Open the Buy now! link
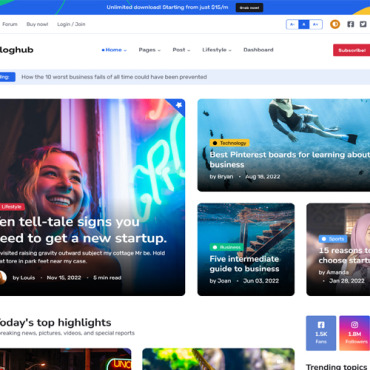The height and width of the screenshot is (370, 370). tap(37, 24)
